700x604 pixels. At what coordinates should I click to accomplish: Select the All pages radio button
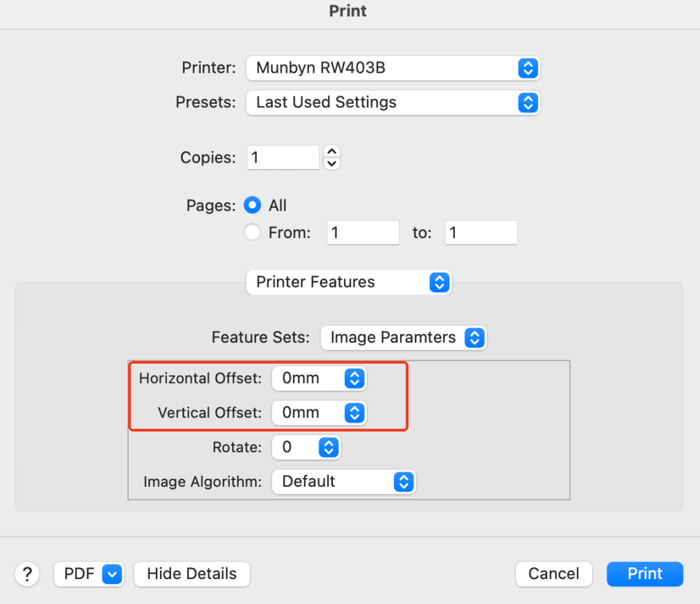click(x=252, y=205)
